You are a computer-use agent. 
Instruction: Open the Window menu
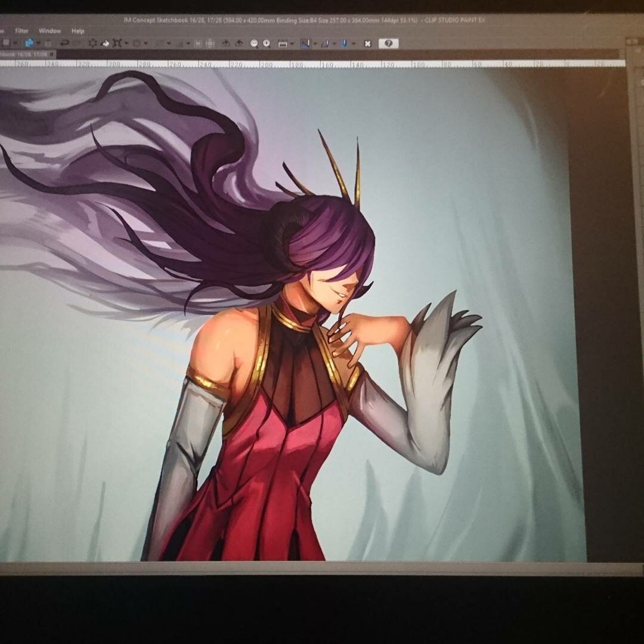[x=49, y=30]
